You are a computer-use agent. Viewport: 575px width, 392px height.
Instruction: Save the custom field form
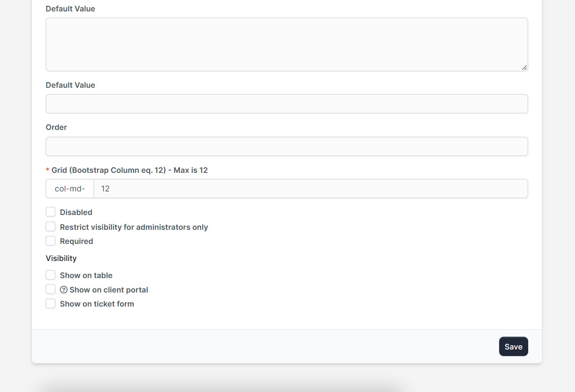513,346
